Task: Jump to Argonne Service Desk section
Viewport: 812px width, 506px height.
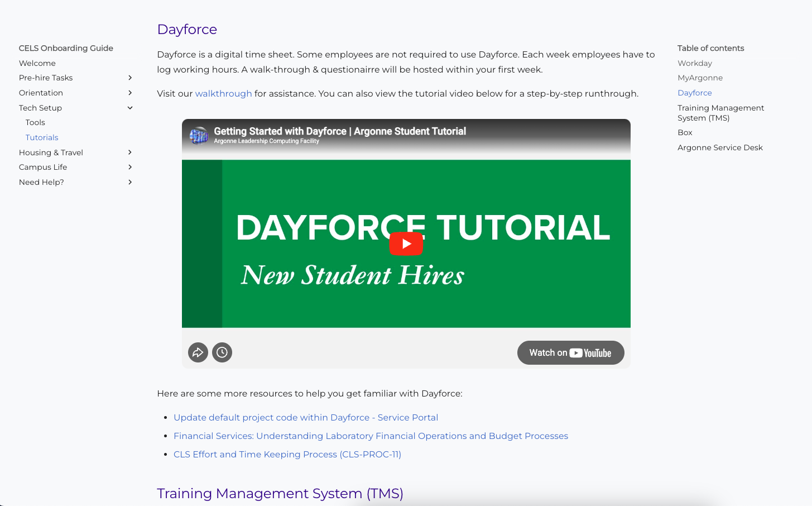Action: point(720,147)
